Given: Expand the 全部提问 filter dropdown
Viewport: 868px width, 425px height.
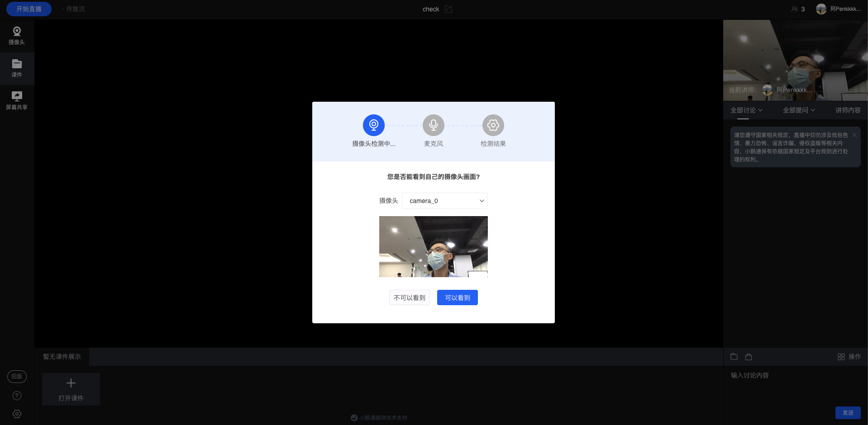Looking at the screenshot, I should pyautogui.click(x=799, y=110).
